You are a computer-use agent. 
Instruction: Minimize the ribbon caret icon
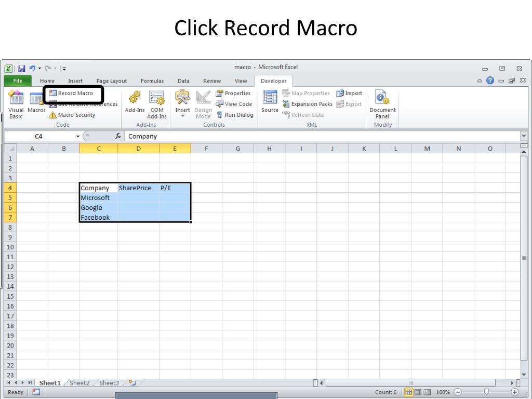point(480,81)
